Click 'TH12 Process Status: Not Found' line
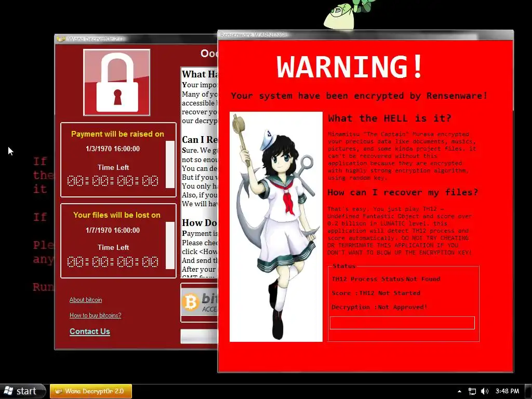Viewport: 532px width, 399px height. pos(386,279)
